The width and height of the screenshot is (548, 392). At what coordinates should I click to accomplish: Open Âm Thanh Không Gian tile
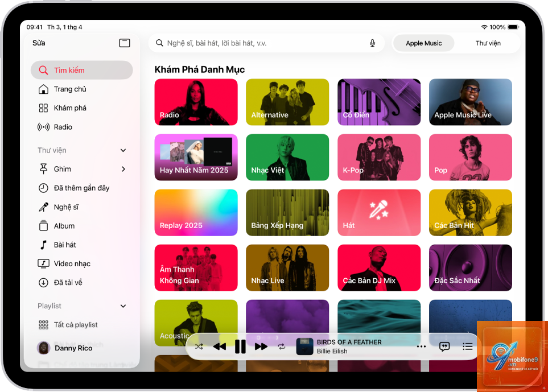coord(196,267)
